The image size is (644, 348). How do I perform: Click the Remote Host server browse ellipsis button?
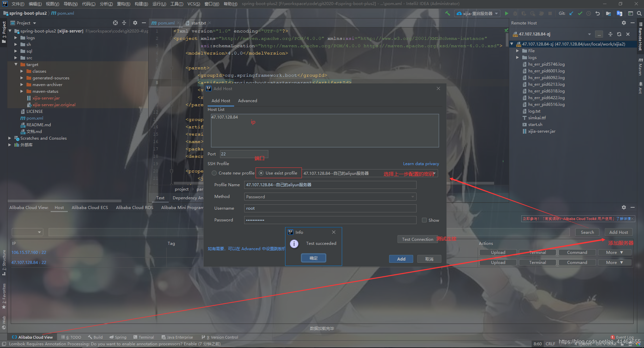(599, 34)
